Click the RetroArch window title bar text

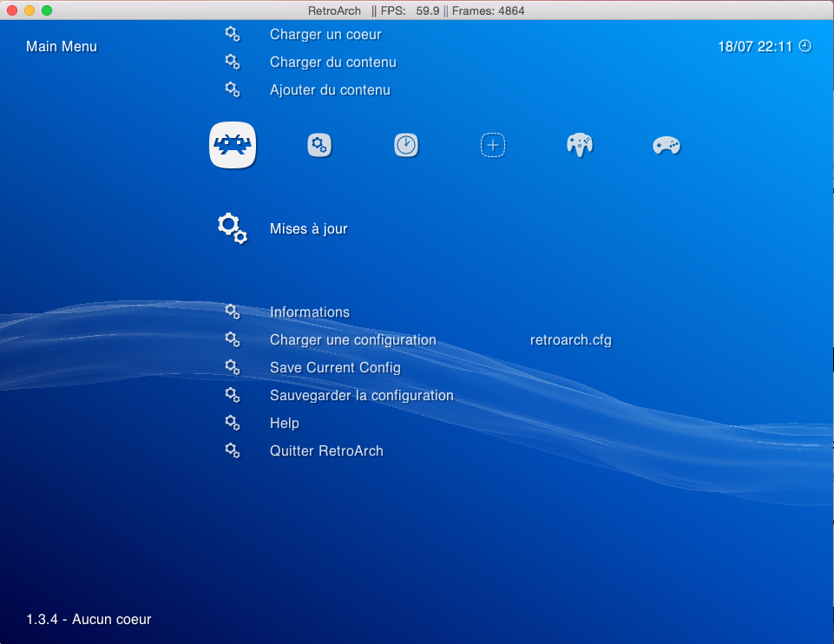(416, 10)
